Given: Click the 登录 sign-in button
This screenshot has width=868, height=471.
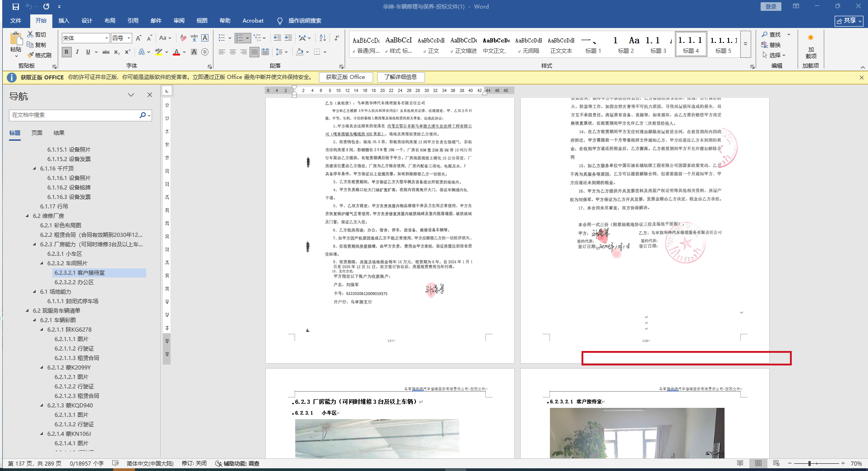Looking at the screenshot, I should point(771,6).
